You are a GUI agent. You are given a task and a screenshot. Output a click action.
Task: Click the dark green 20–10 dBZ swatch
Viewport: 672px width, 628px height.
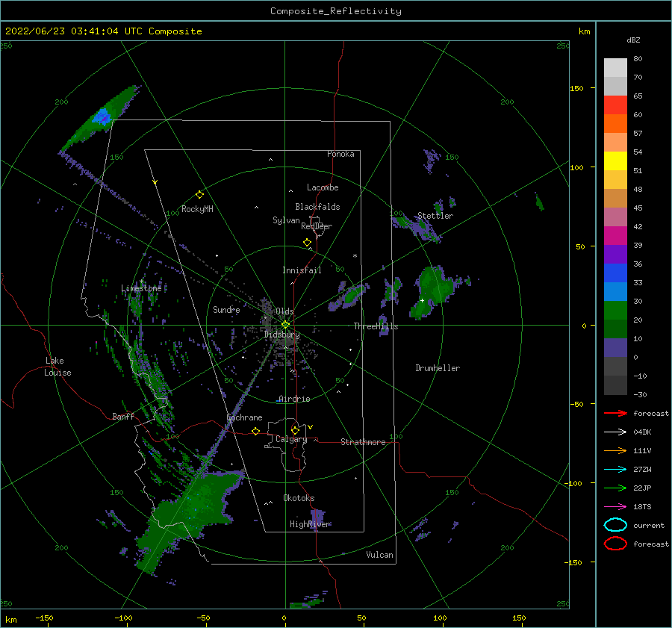pos(615,329)
